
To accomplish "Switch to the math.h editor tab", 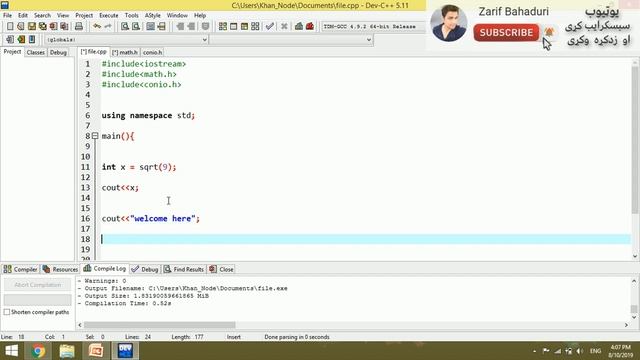I will 125,52.
